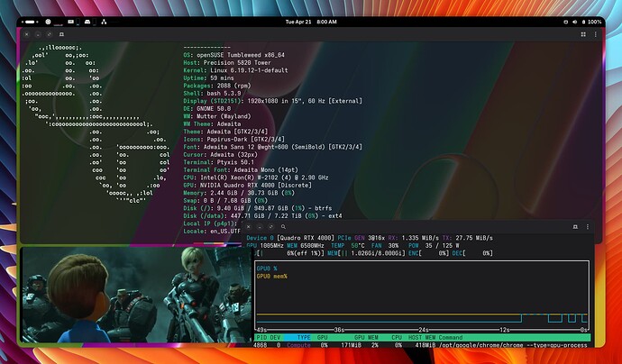The height and width of the screenshot is (364, 622).
Task: Click the PID column header in nvtop
Action: tap(261, 338)
